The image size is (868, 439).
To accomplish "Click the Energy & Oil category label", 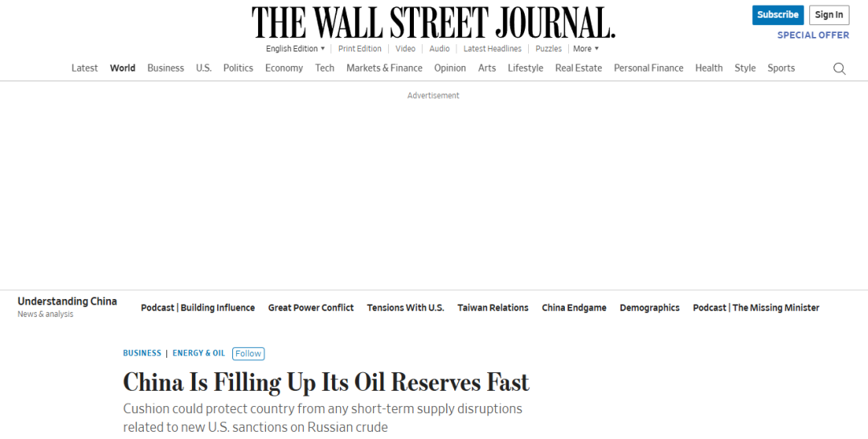I will pos(199,354).
